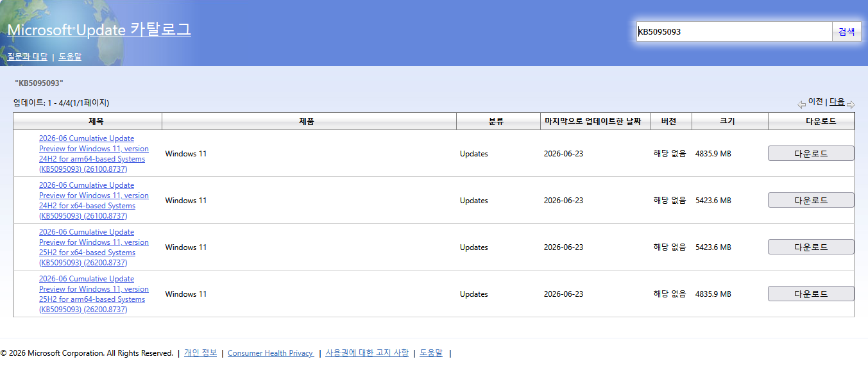868x366 pixels.
Task: Click the 다운로드 column header
Action: (812, 121)
